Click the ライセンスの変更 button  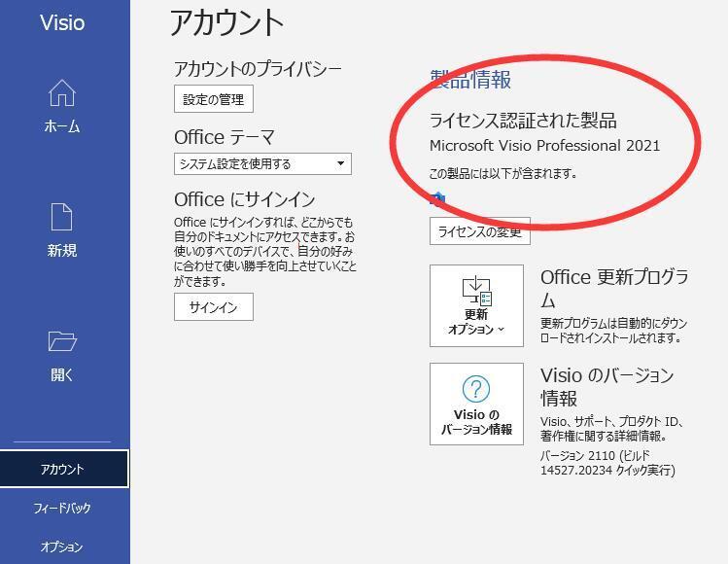click(x=479, y=230)
